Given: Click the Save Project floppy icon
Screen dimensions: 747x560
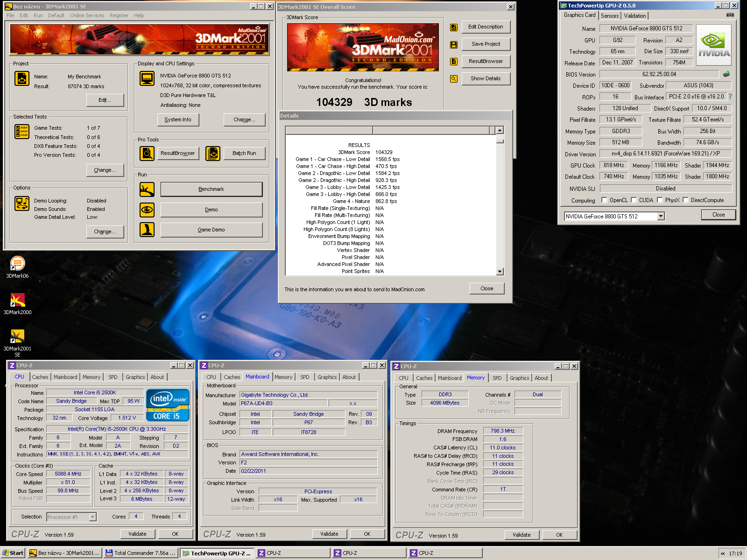Looking at the screenshot, I should 453,45.
